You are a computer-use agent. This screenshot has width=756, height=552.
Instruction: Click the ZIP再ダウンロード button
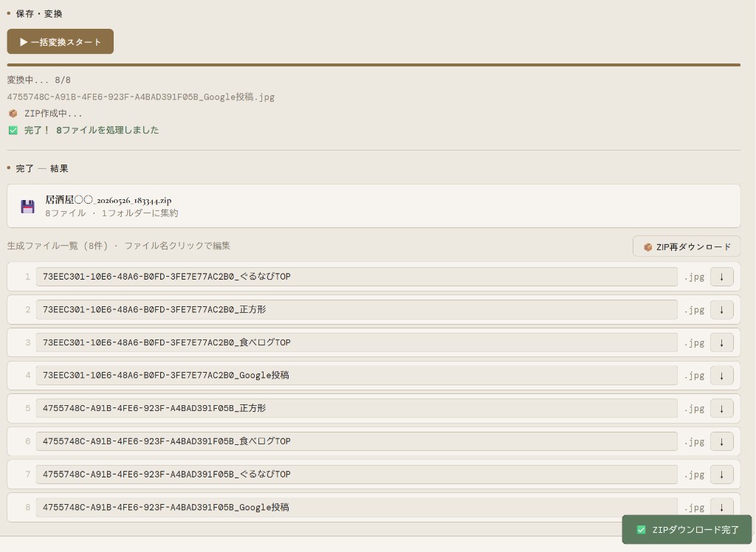686,246
